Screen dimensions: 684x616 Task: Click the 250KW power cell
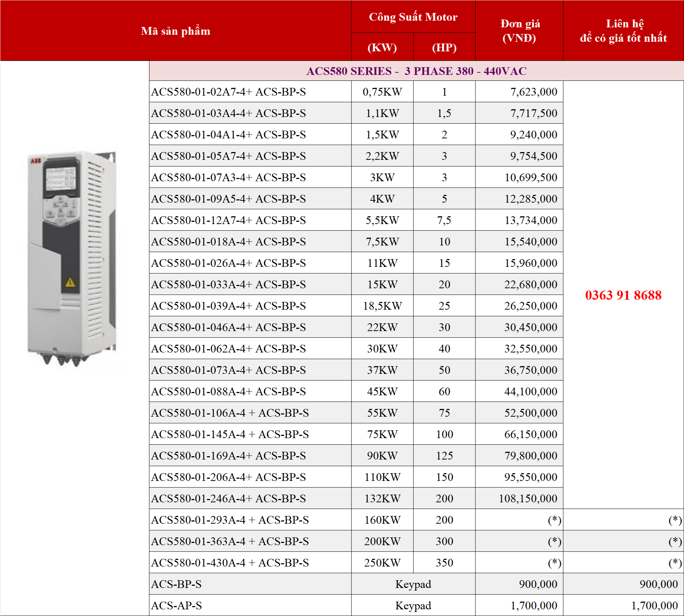[x=382, y=563]
